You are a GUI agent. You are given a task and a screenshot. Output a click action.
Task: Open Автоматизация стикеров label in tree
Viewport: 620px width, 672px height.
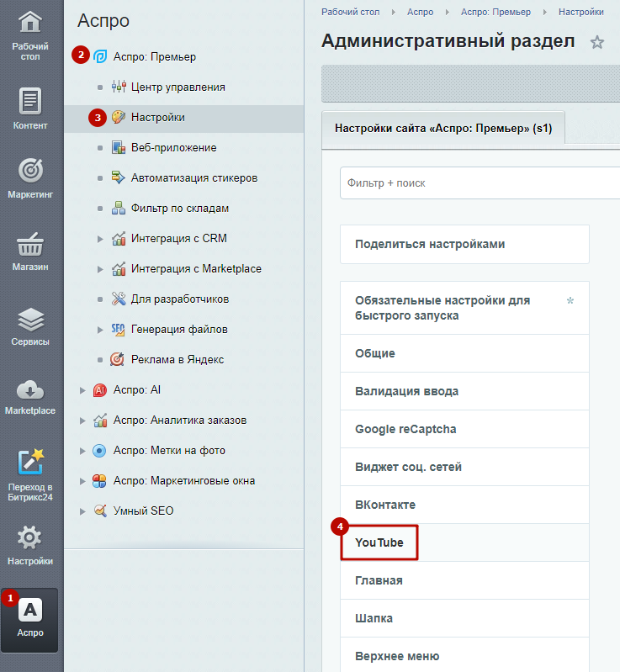pyautogui.click(x=194, y=177)
